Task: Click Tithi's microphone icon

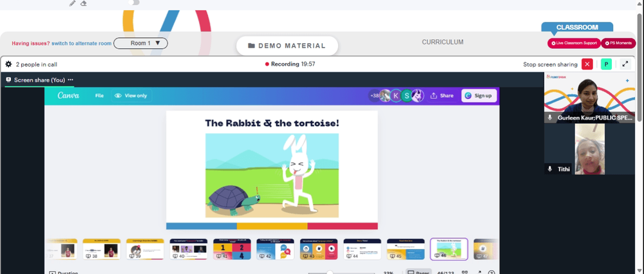Action: coord(551,169)
